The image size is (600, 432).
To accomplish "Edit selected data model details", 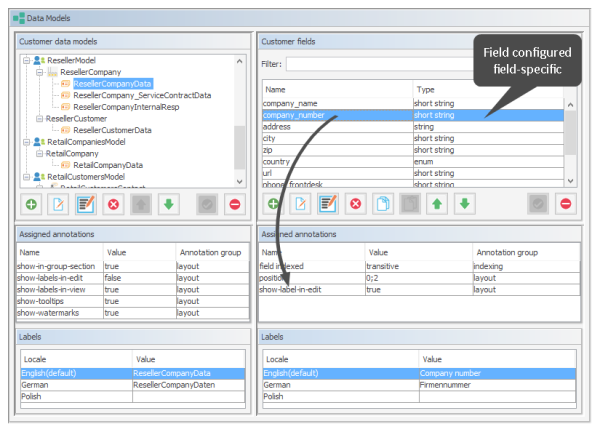I will click(86, 204).
